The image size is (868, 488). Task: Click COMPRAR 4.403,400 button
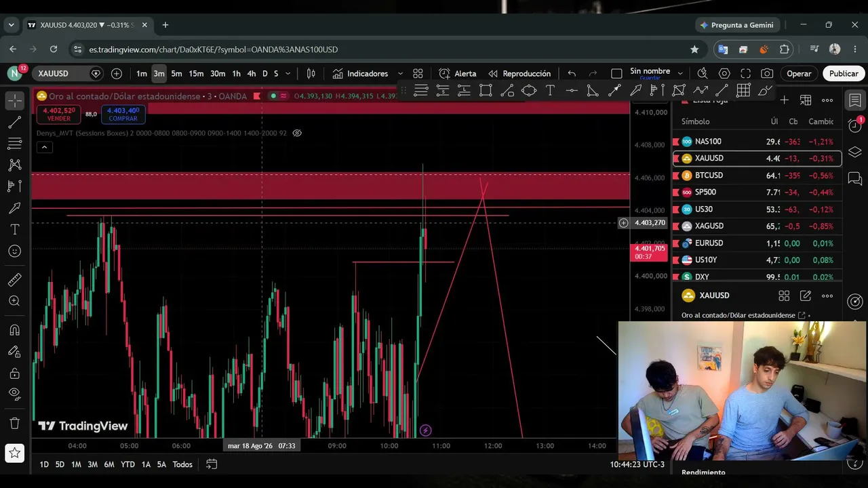pos(123,114)
